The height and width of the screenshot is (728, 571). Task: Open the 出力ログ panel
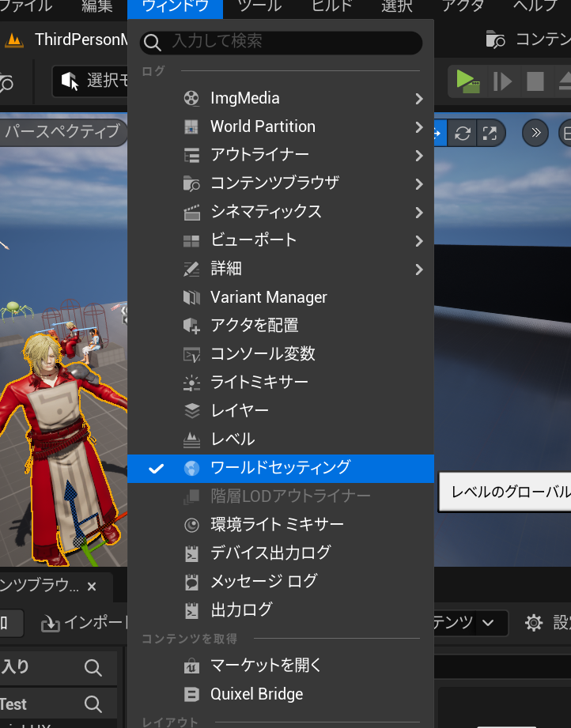tap(281, 610)
